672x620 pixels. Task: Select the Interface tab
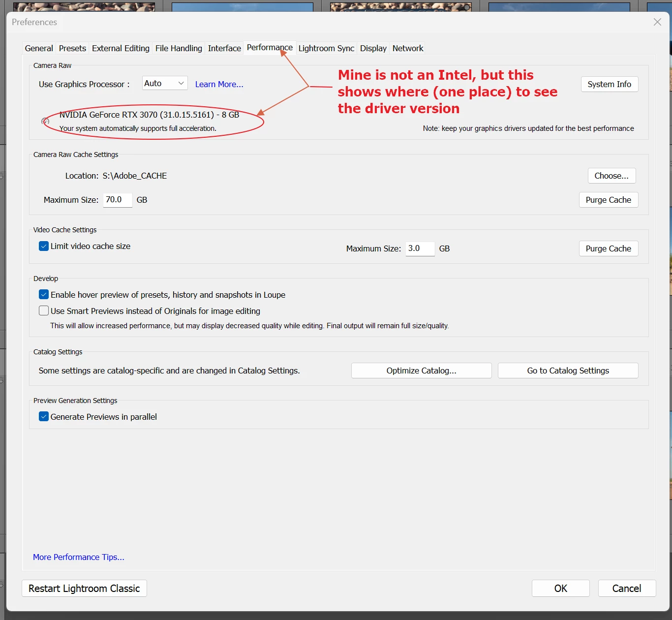[224, 48]
